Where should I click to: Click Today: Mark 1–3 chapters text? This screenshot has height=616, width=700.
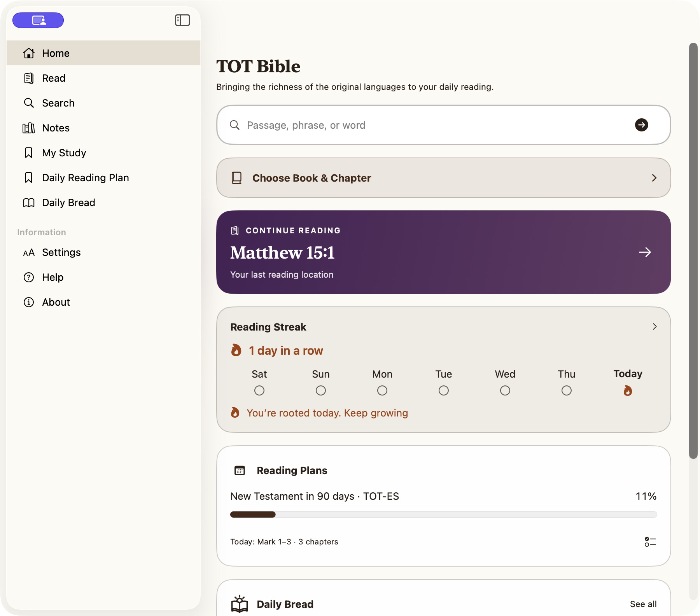pyautogui.click(x=284, y=542)
